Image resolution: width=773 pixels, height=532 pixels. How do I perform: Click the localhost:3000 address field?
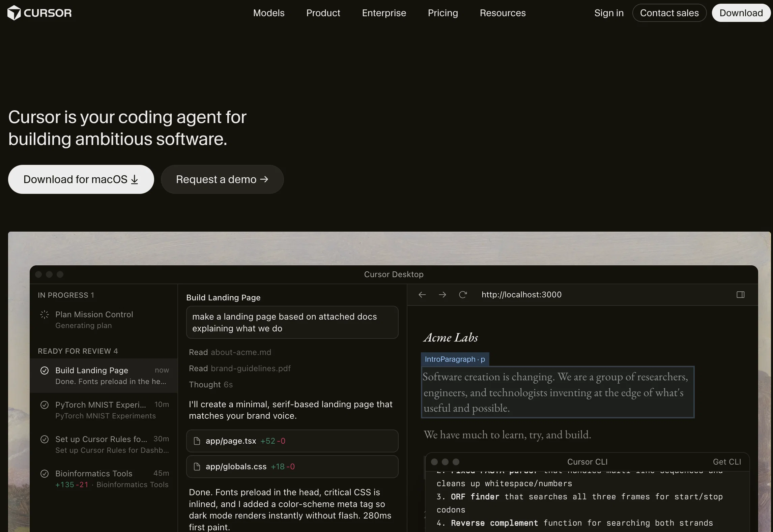(521, 295)
